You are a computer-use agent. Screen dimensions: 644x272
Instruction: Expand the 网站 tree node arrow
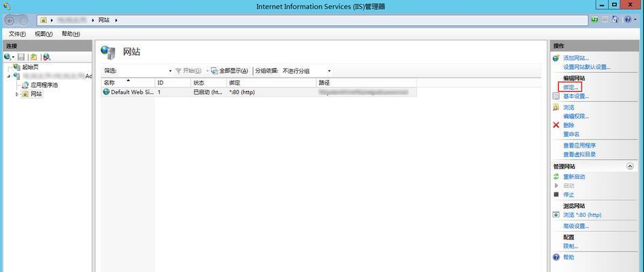17,94
